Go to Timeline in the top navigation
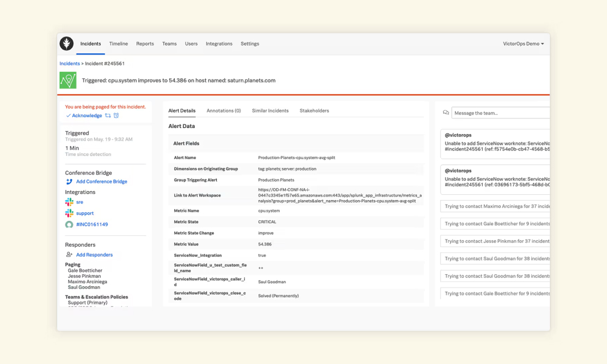The height and width of the screenshot is (364, 607). tap(118, 44)
